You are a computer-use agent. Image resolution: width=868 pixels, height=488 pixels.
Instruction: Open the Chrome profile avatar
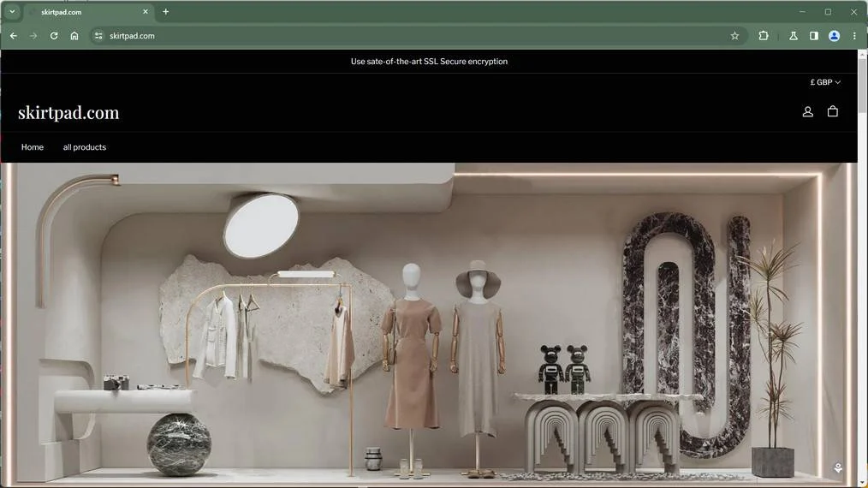(x=835, y=36)
